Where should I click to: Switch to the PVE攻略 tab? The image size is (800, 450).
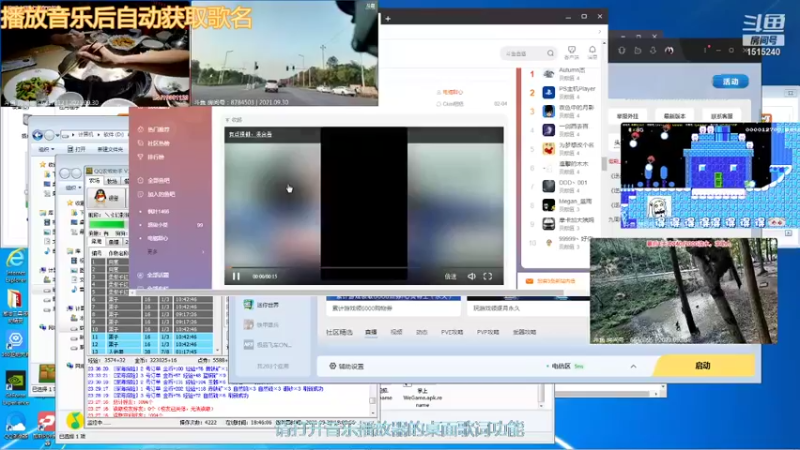tap(452, 332)
